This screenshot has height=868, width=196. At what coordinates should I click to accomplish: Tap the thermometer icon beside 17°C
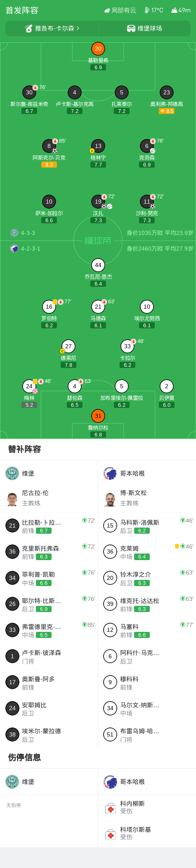147,10
